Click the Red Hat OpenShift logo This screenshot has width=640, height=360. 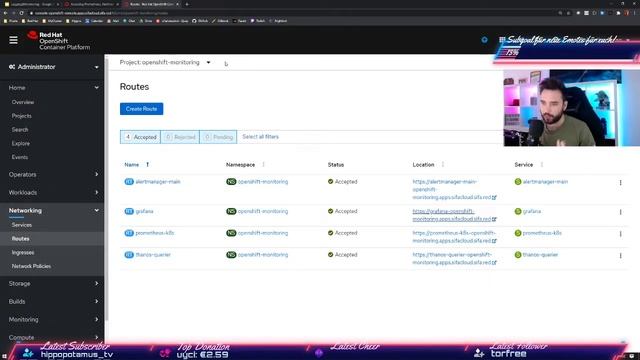(58, 41)
